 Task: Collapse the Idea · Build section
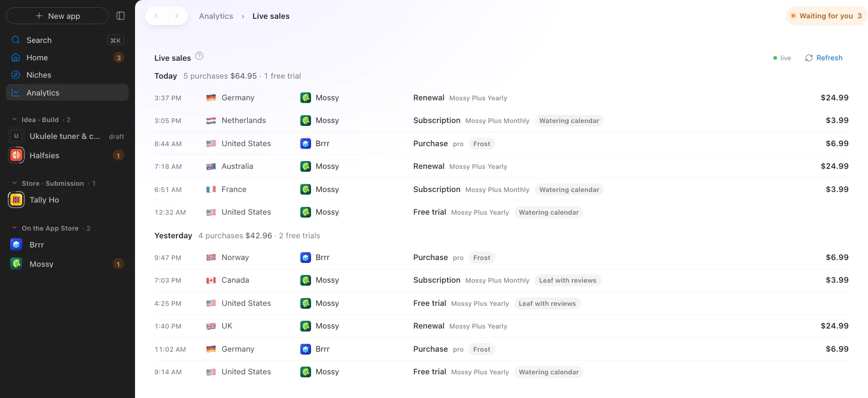pos(14,120)
